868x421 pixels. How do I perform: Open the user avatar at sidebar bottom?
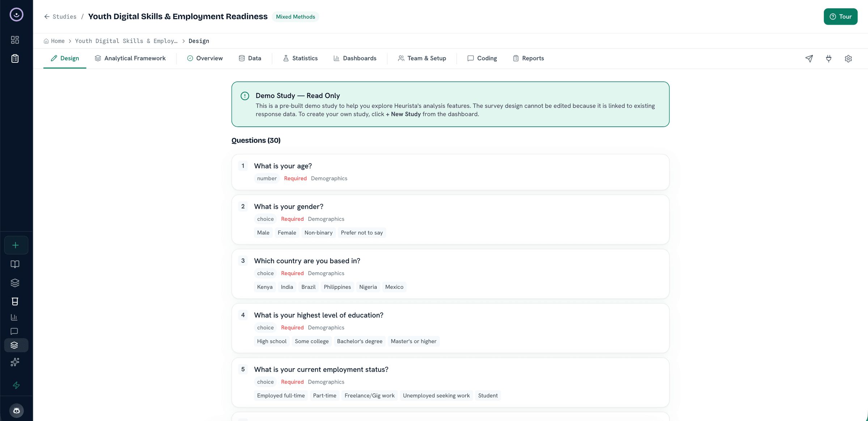tap(16, 411)
